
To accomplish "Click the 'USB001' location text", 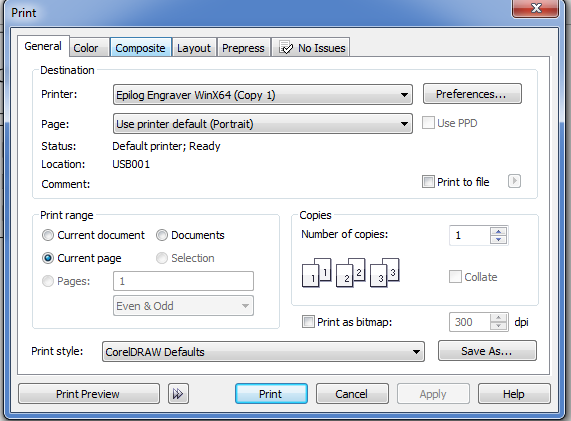I will (x=131, y=164).
